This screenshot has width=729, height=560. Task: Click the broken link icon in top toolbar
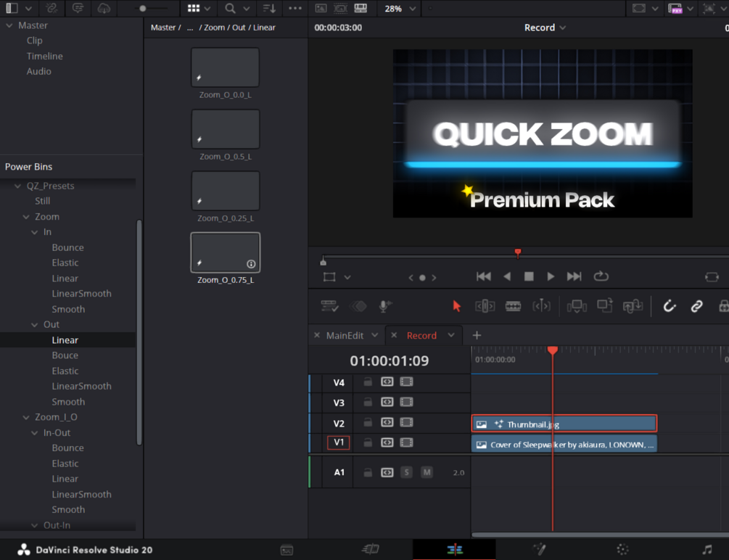point(52,8)
